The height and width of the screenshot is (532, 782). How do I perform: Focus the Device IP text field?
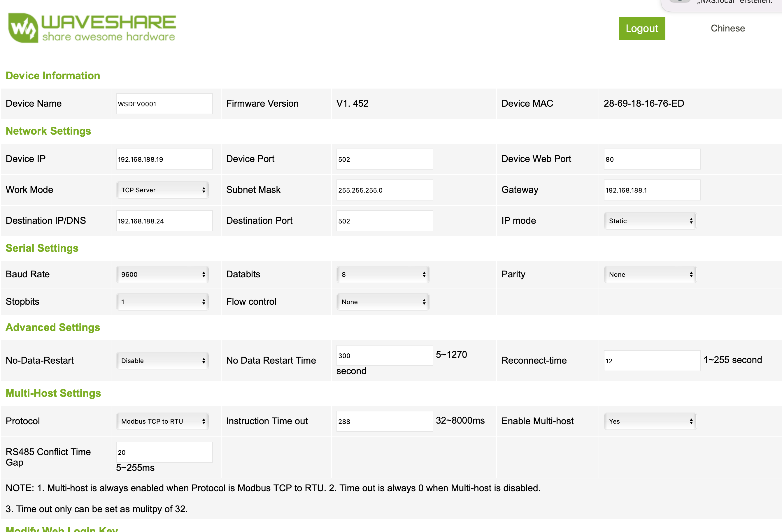click(164, 159)
